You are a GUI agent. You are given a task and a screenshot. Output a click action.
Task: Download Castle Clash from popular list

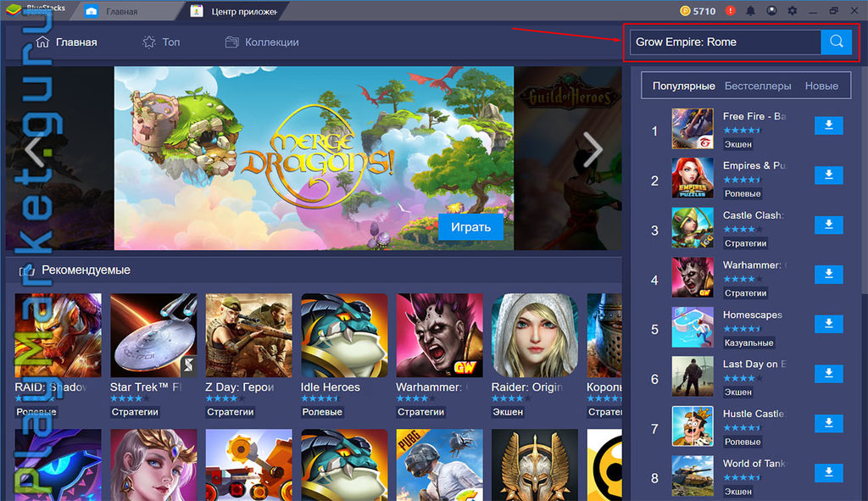tap(829, 225)
